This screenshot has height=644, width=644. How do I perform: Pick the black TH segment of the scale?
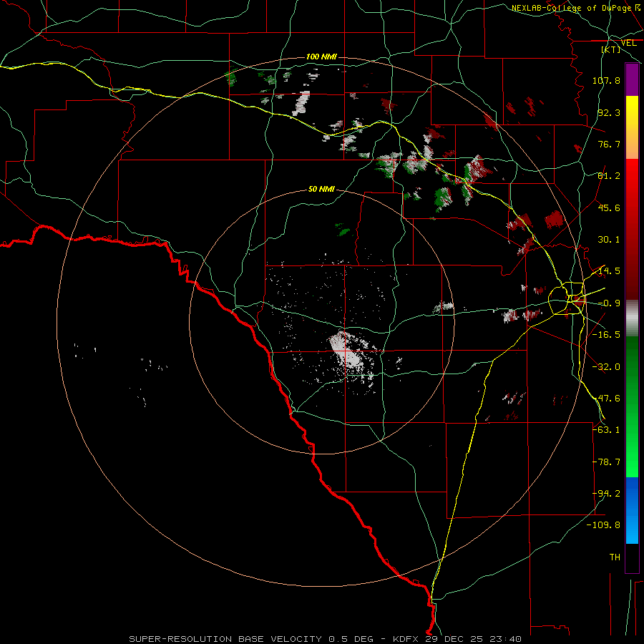coord(632,557)
